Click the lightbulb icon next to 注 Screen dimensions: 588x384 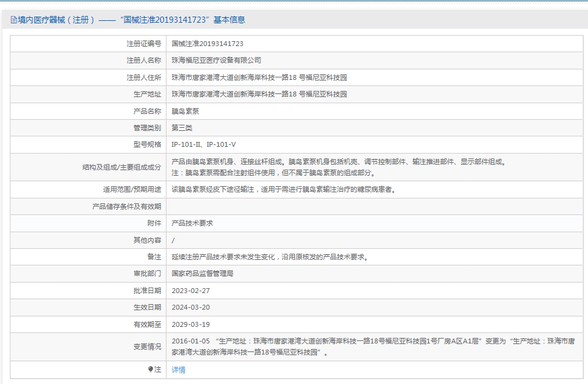pyautogui.click(x=151, y=369)
